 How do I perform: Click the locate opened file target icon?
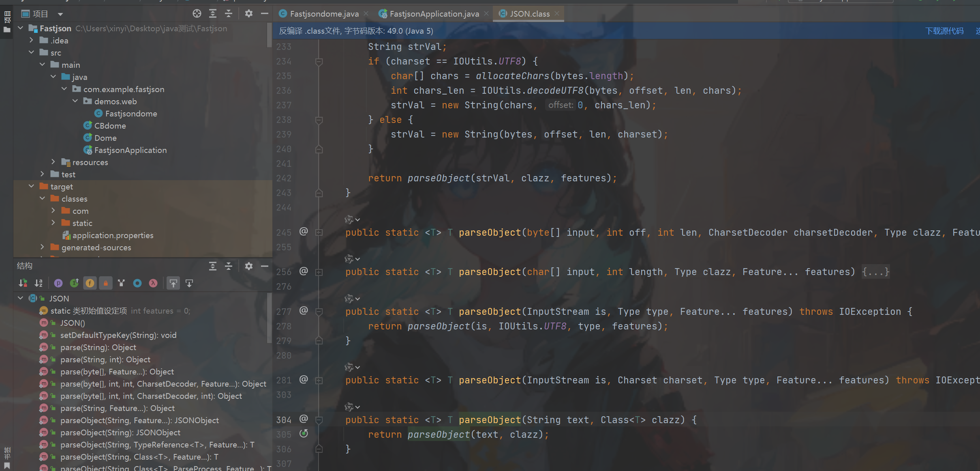197,14
